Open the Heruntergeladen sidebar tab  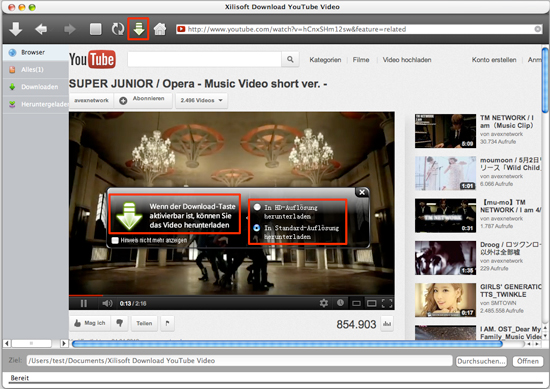(x=36, y=104)
